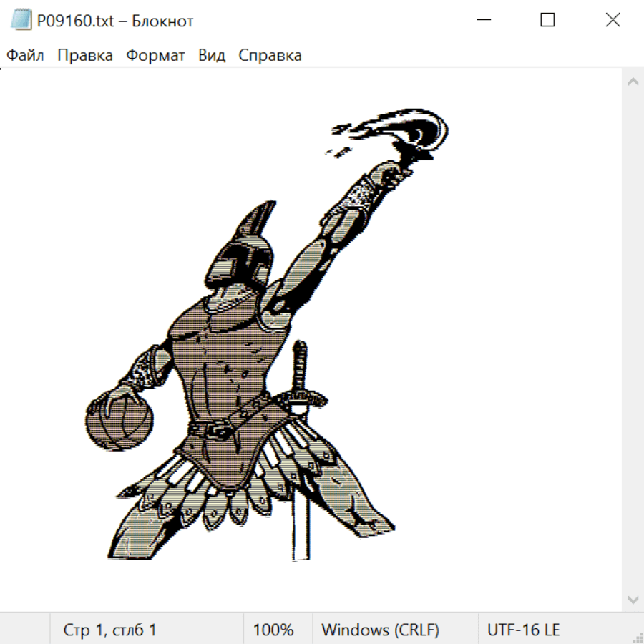Close the P09160.txt window

point(613,21)
